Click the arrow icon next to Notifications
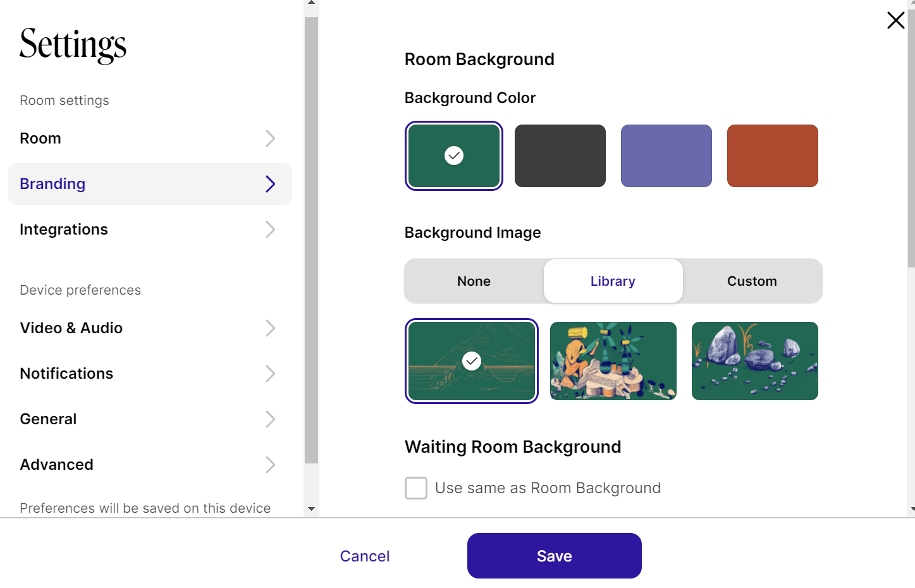Viewport: 915px width, 588px height. 270,374
